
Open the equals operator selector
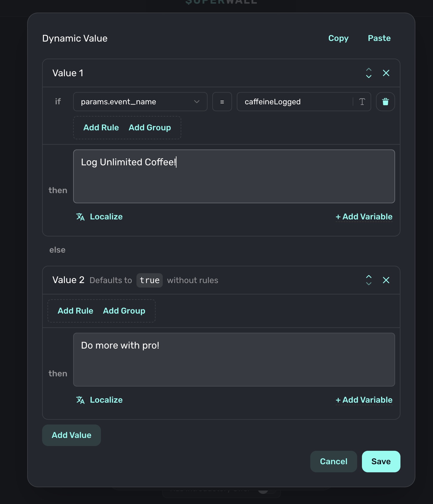[x=222, y=102]
